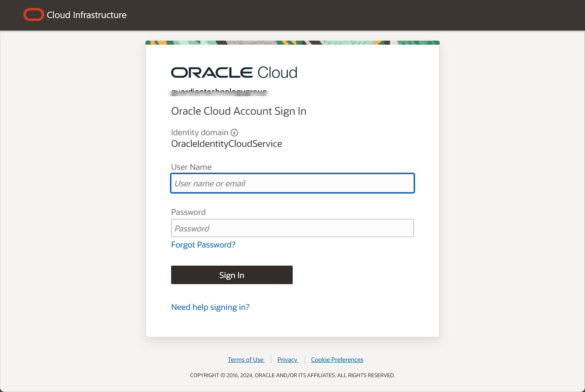Screen dimensions: 585x392
Task: Open the Terms of Use page
Action: (246, 359)
